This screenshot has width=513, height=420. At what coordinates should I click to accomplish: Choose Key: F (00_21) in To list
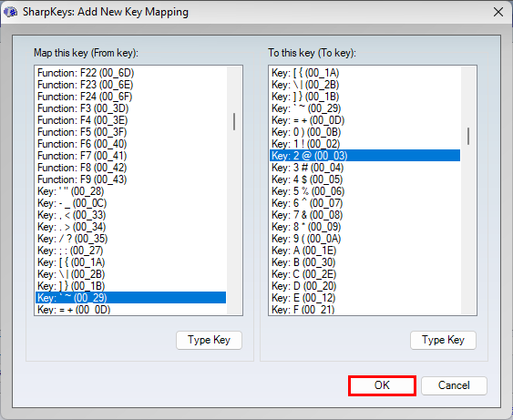point(365,309)
